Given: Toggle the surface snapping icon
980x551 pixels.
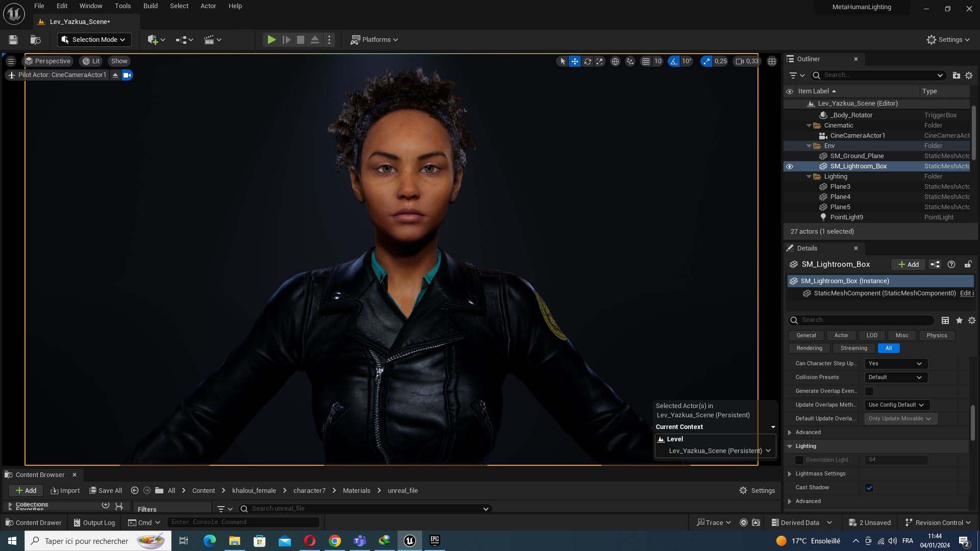Looking at the screenshot, I should click(x=630, y=61).
